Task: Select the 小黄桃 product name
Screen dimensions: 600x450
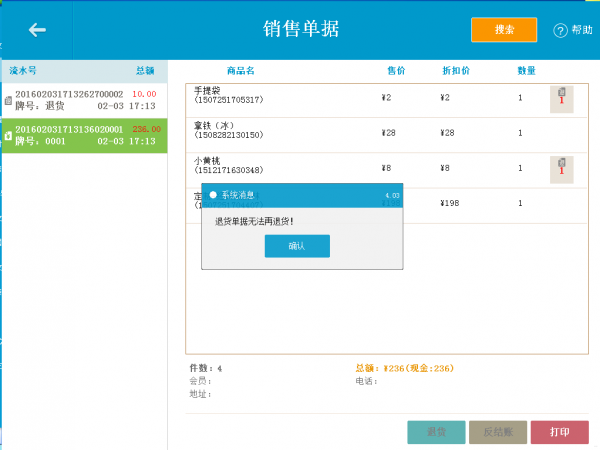Action: pyautogui.click(x=207, y=161)
